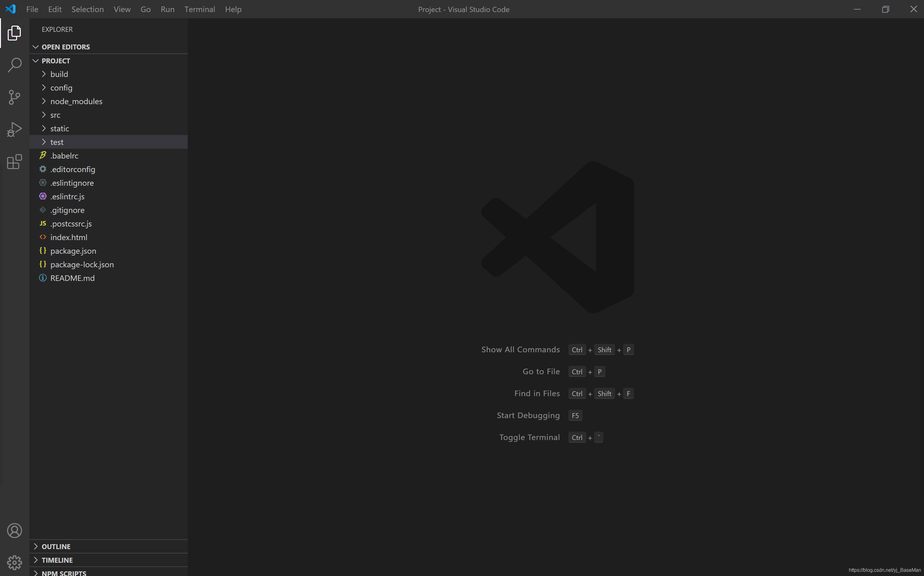Viewport: 924px width, 576px height.
Task: Open the Source Control view icon
Action: point(15,98)
